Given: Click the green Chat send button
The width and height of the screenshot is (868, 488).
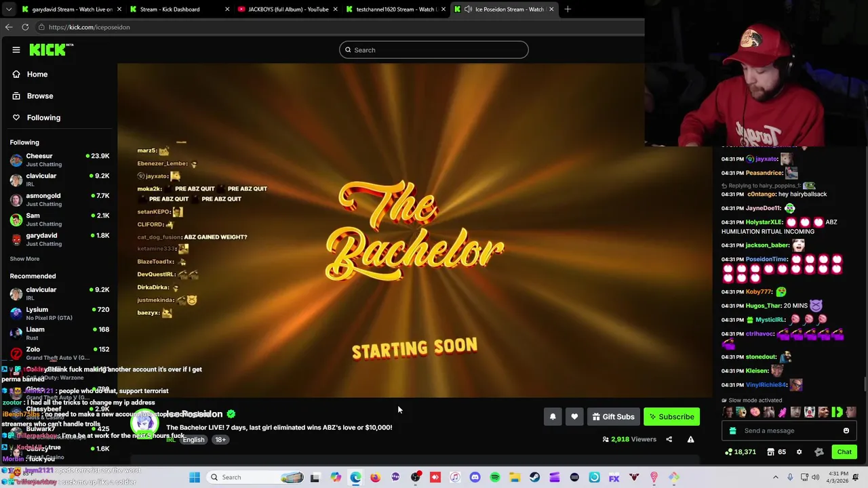Looking at the screenshot, I should coord(844,452).
